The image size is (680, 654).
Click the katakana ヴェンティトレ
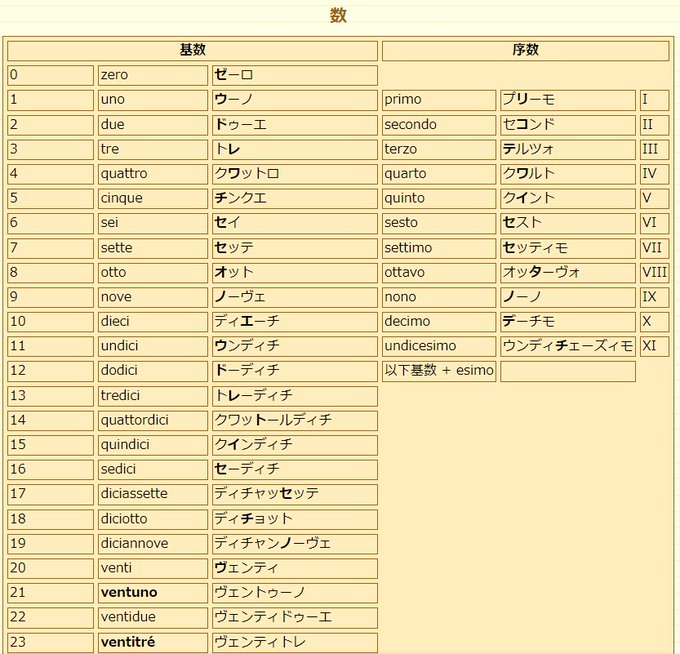[260, 642]
